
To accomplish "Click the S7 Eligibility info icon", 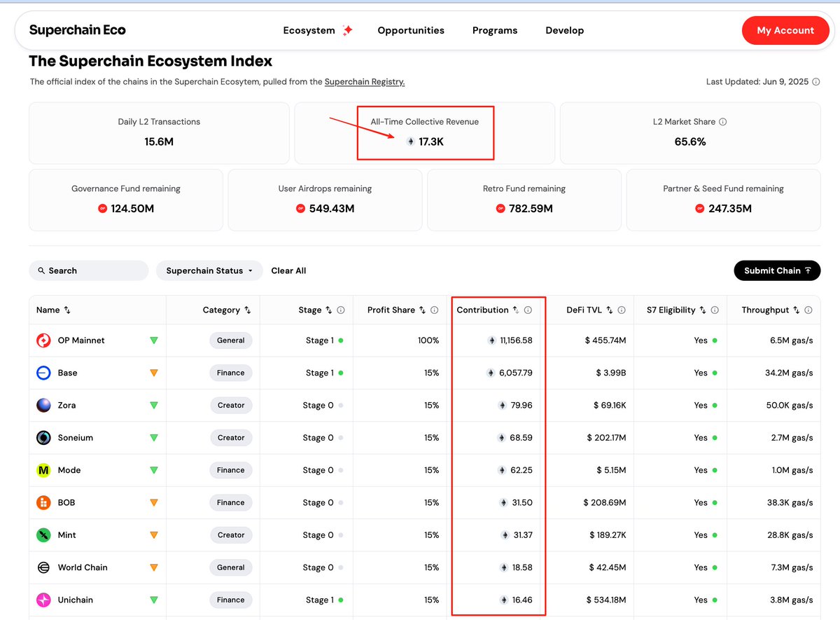I will click(715, 310).
